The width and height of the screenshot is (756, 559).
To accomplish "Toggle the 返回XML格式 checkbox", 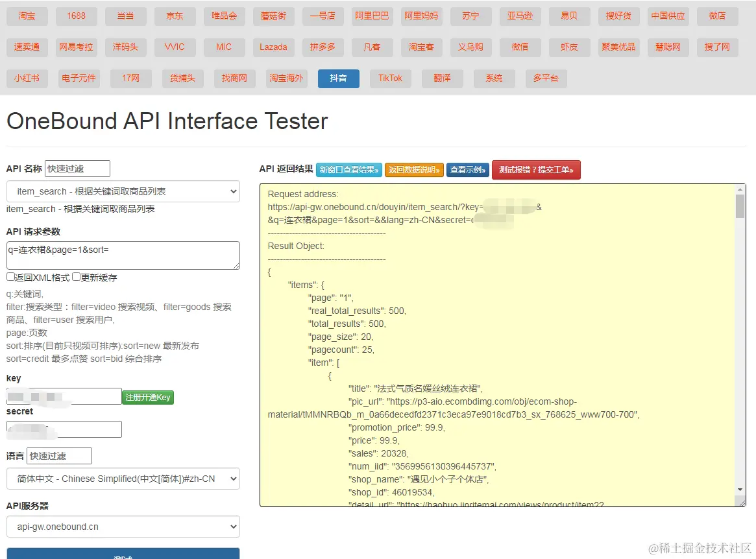I will (10, 277).
